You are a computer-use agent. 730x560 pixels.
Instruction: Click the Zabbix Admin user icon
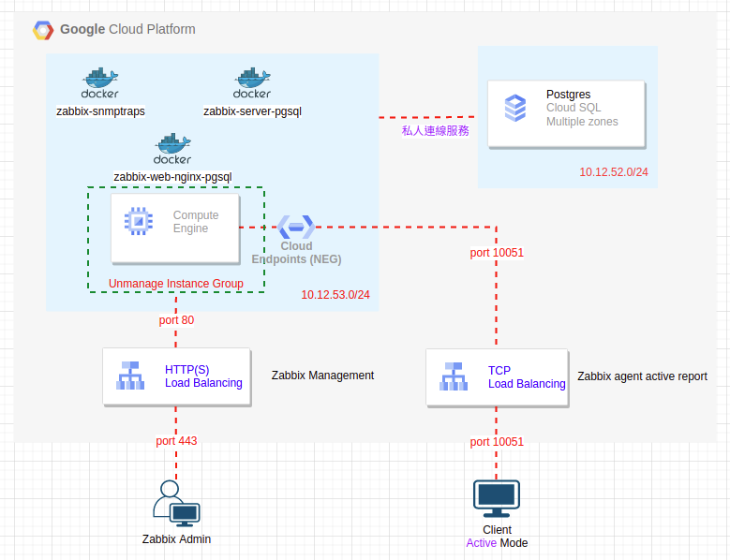point(176,503)
